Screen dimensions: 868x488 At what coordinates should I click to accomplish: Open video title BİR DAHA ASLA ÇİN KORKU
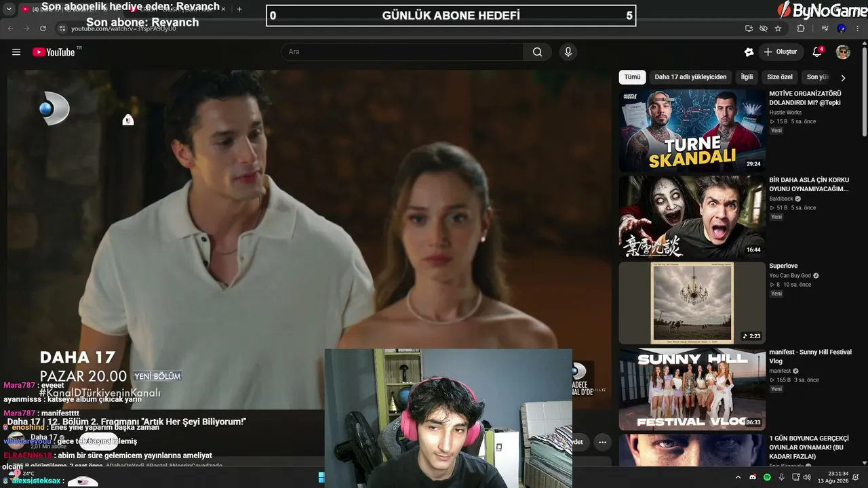[x=809, y=184]
